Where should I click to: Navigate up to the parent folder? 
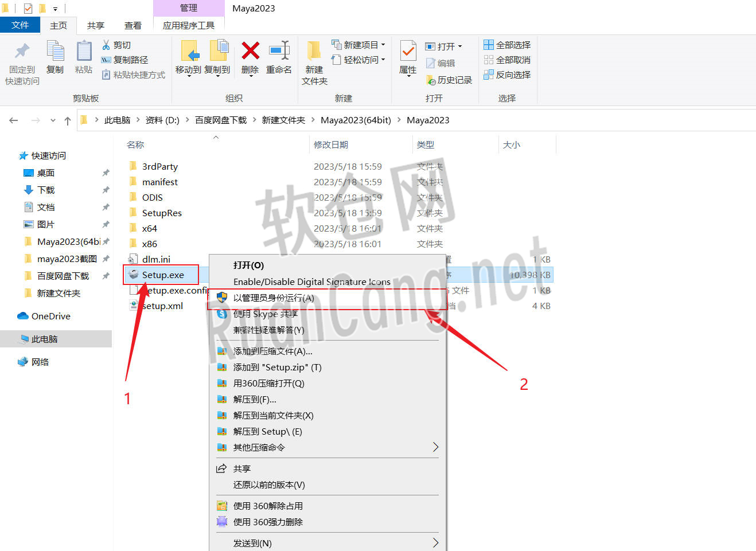(x=69, y=120)
